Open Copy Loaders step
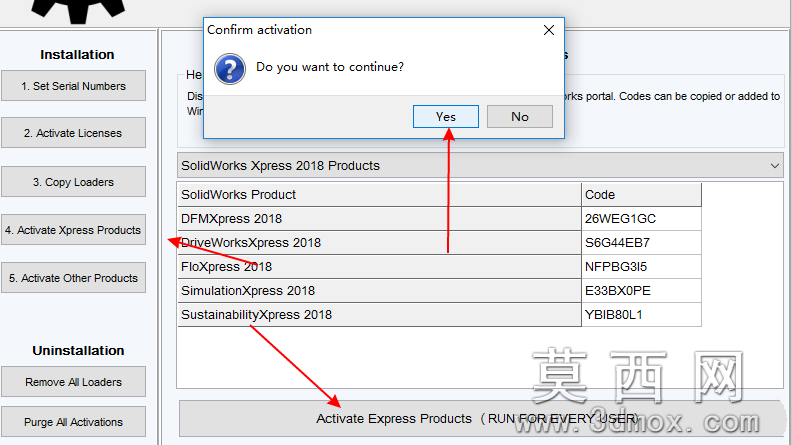This screenshot has width=792, height=445. click(73, 182)
